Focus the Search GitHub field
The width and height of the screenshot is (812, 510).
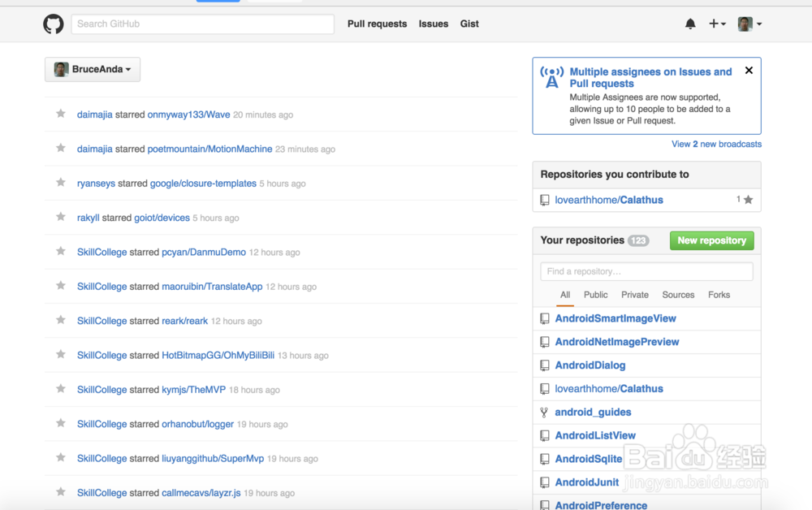point(203,24)
